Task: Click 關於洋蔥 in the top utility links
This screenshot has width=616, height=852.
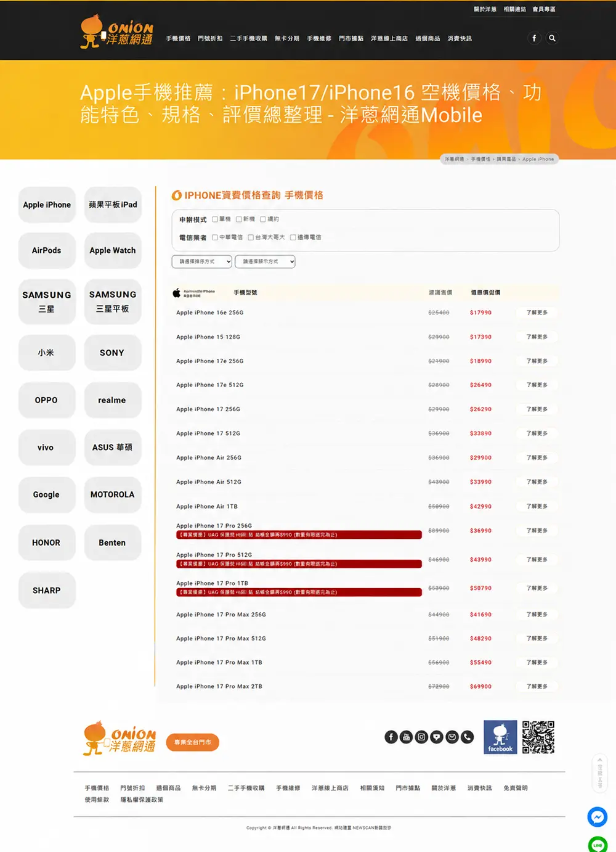Action: [x=485, y=9]
